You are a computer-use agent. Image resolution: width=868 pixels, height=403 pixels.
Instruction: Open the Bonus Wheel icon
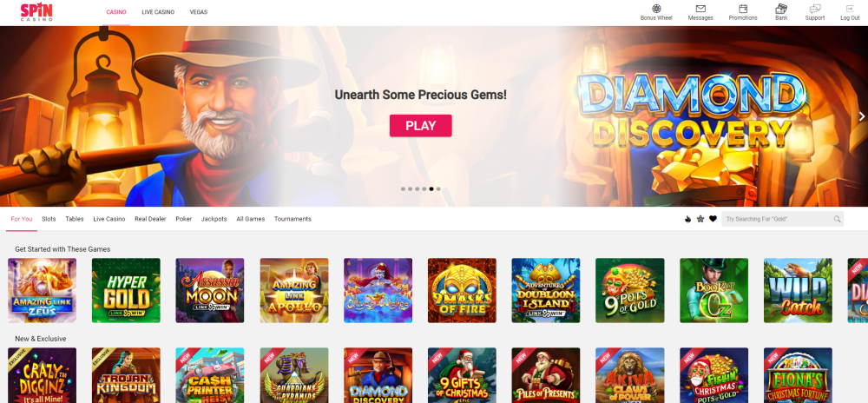(656, 9)
